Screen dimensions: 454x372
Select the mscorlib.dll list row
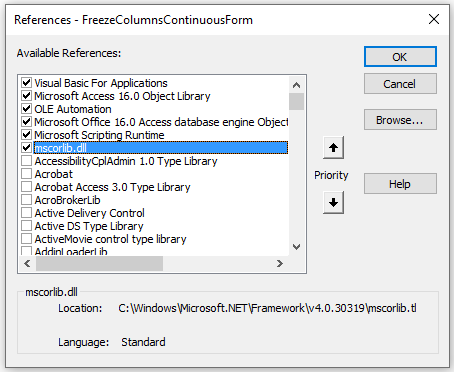click(161, 148)
